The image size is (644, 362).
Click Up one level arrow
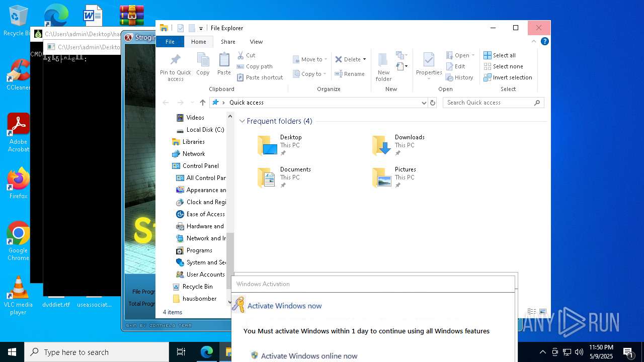coord(203,103)
